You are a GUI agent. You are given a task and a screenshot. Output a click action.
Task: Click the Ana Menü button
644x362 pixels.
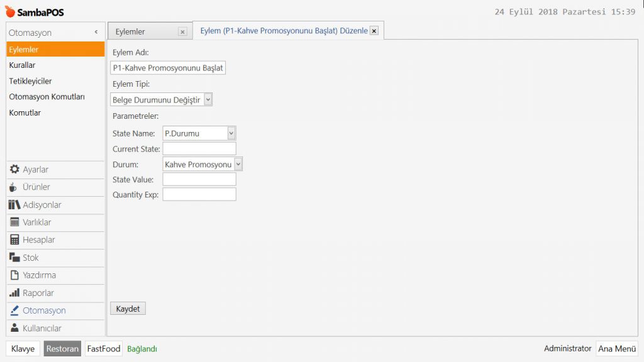coord(616,349)
